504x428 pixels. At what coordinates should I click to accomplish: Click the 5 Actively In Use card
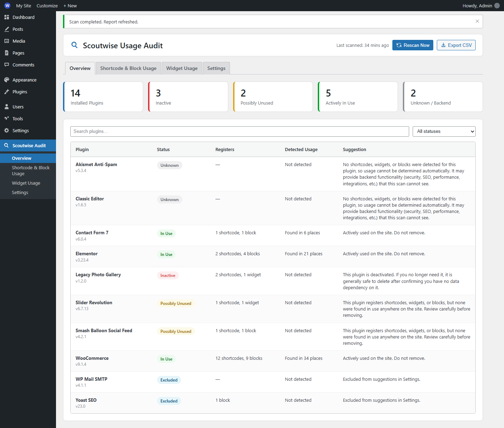(x=358, y=97)
